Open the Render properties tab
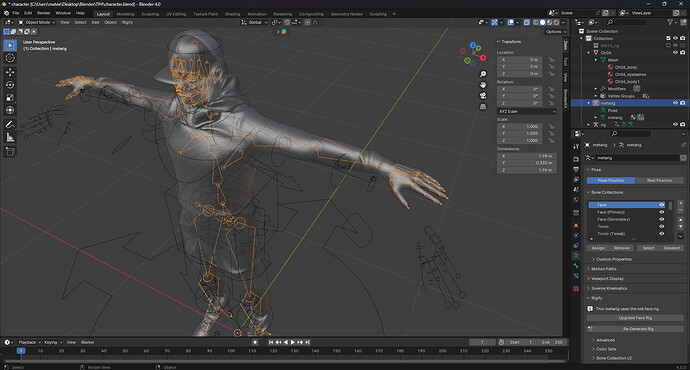 pyautogui.click(x=576, y=159)
